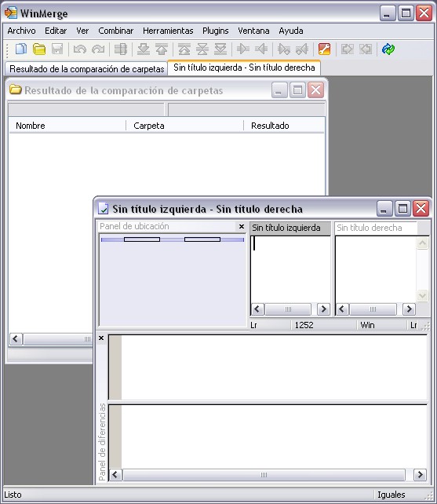Open the Editar menu
The height and width of the screenshot is (504, 437).
56,31
